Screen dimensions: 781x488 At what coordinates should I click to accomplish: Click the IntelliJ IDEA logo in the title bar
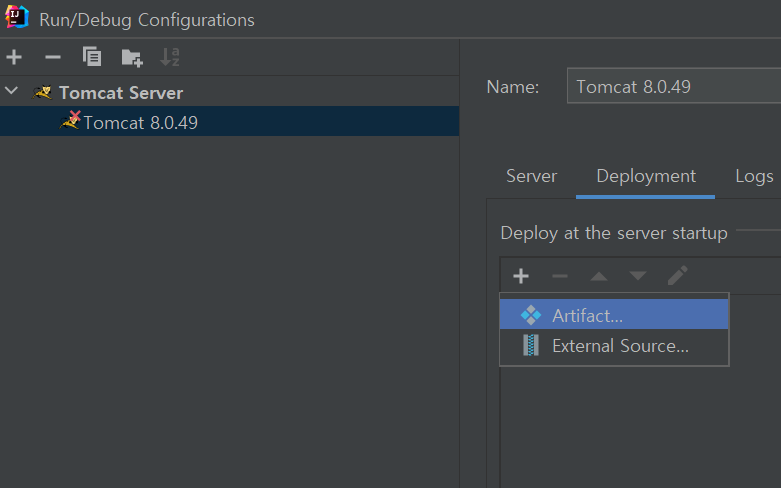[16, 16]
